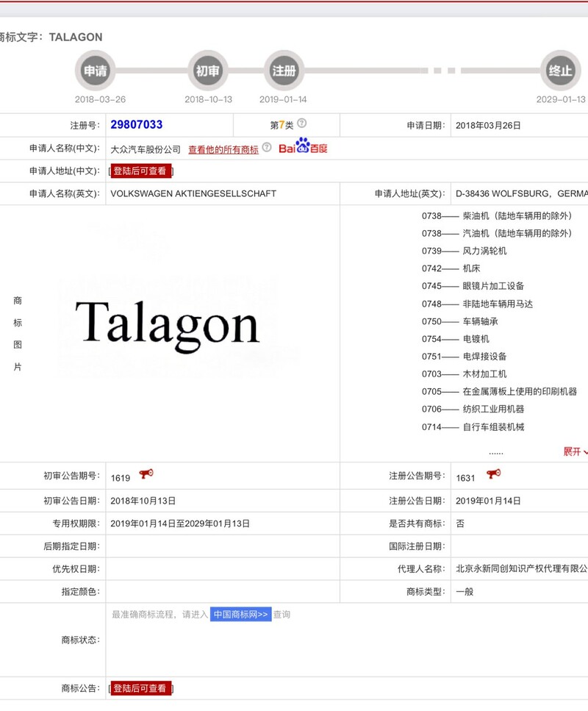Click the 第7类 class label
The width and height of the screenshot is (588, 711).
tap(282, 125)
